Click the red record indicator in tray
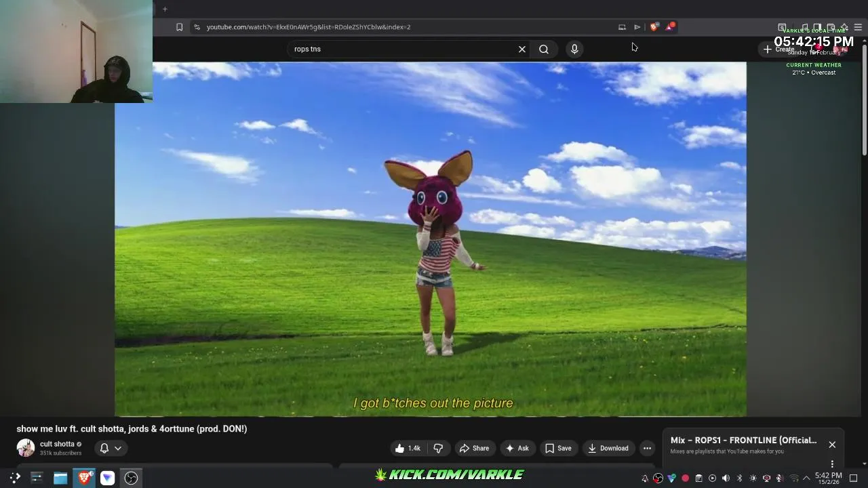Viewport: 868px width, 488px height. 685,479
